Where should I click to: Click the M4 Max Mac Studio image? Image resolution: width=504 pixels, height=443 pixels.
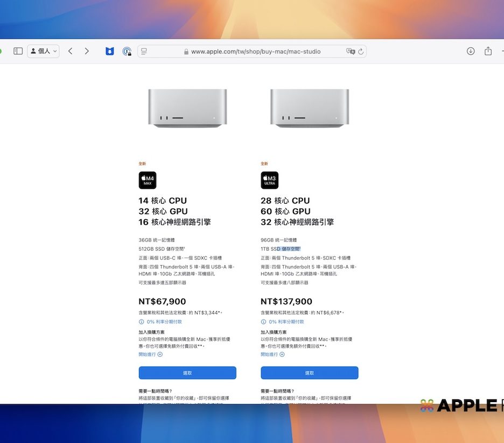(x=187, y=108)
